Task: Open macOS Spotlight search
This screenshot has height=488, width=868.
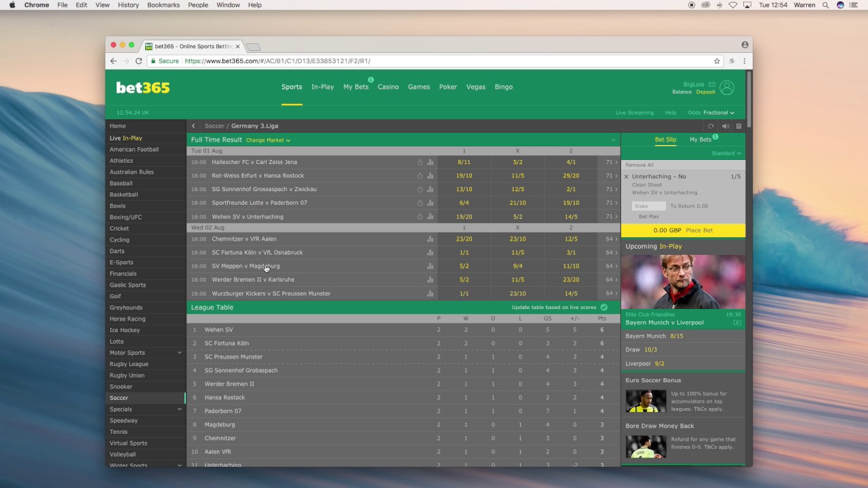Action: [x=825, y=5]
